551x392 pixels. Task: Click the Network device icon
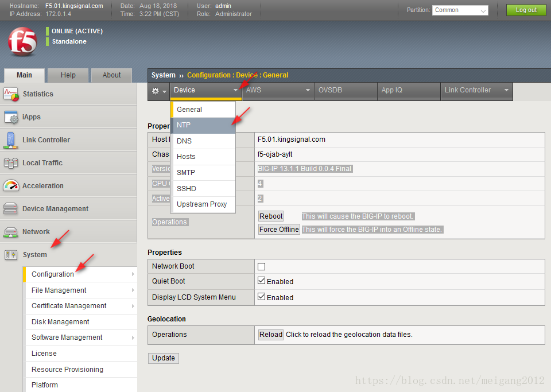[10, 232]
